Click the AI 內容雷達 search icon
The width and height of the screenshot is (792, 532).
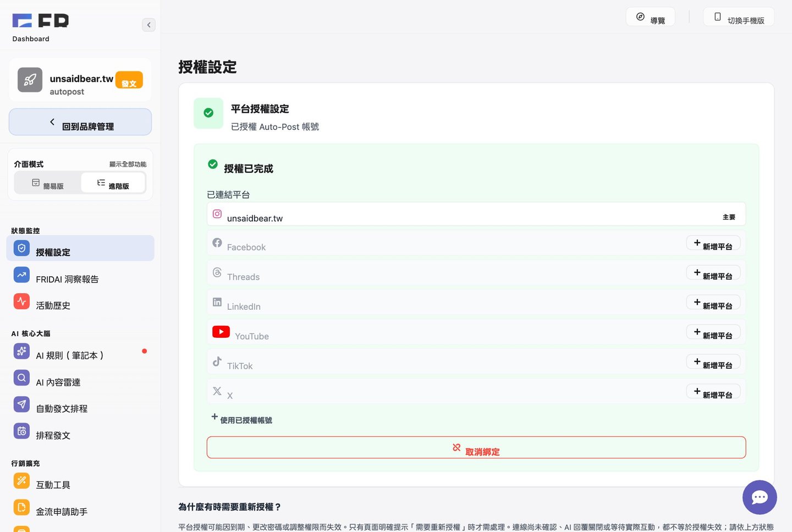coord(21,378)
